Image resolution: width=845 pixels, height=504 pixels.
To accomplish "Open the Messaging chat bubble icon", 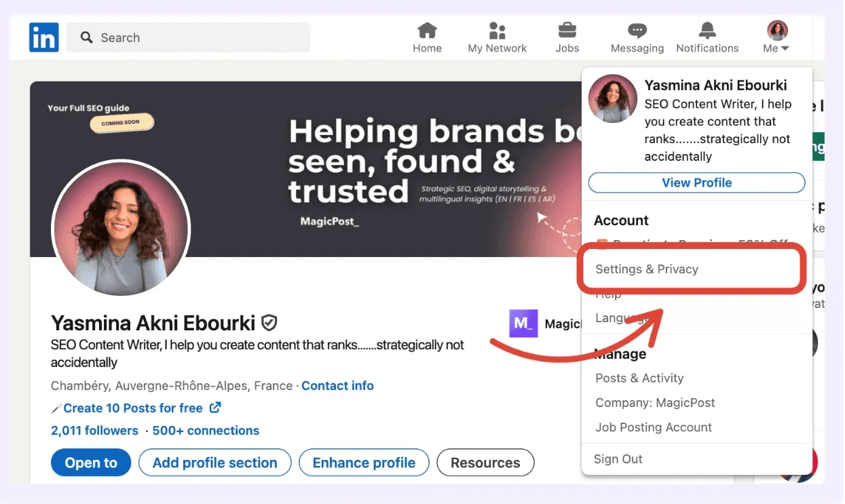I will (x=637, y=31).
